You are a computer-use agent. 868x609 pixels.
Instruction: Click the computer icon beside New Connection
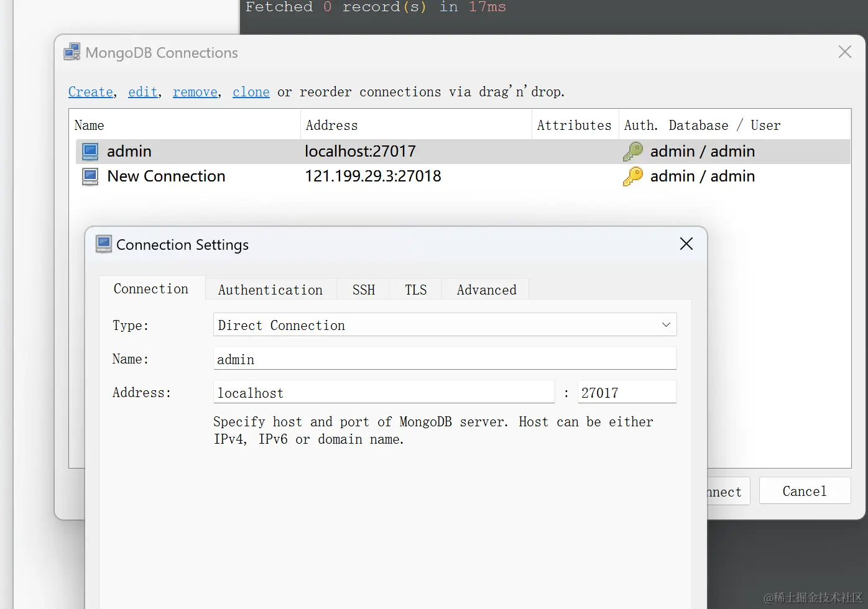pyautogui.click(x=90, y=176)
